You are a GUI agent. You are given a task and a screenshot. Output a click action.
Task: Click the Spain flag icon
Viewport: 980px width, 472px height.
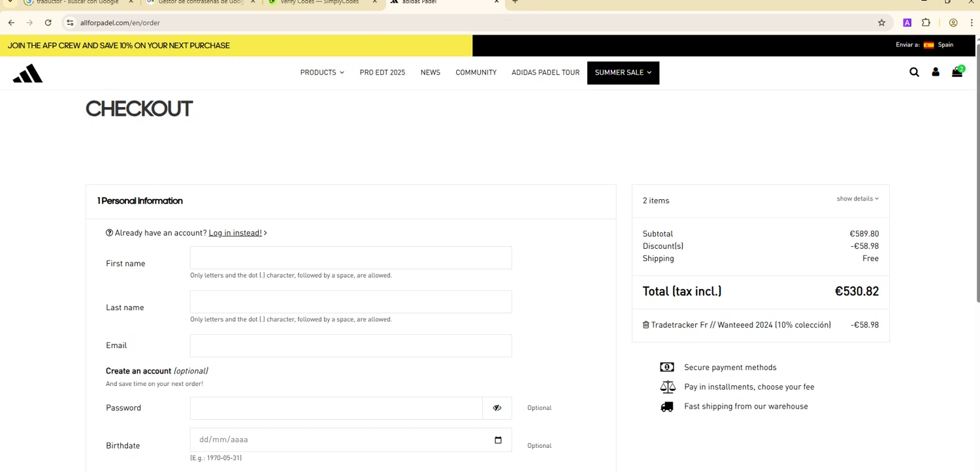(x=928, y=45)
